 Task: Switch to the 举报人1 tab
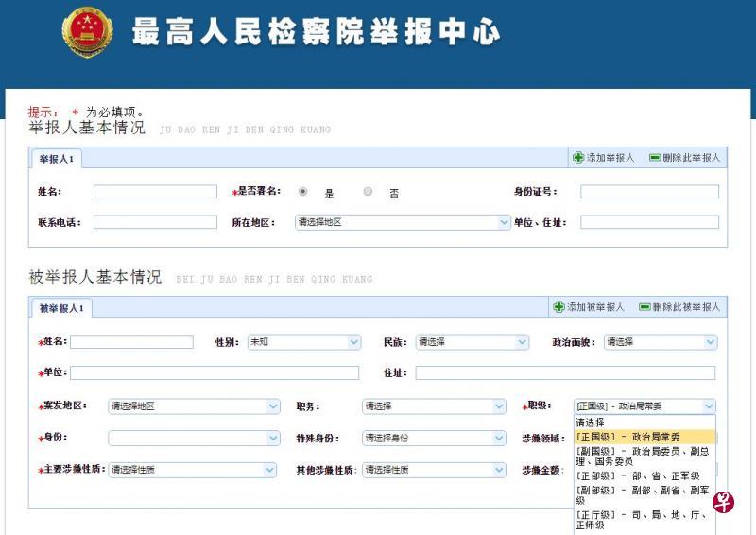click(56, 159)
